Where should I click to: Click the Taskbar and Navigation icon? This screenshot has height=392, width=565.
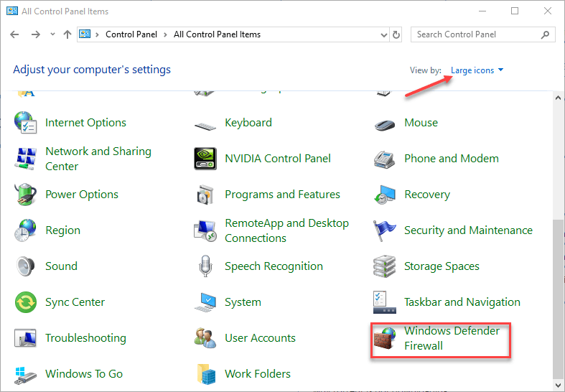[385, 302]
